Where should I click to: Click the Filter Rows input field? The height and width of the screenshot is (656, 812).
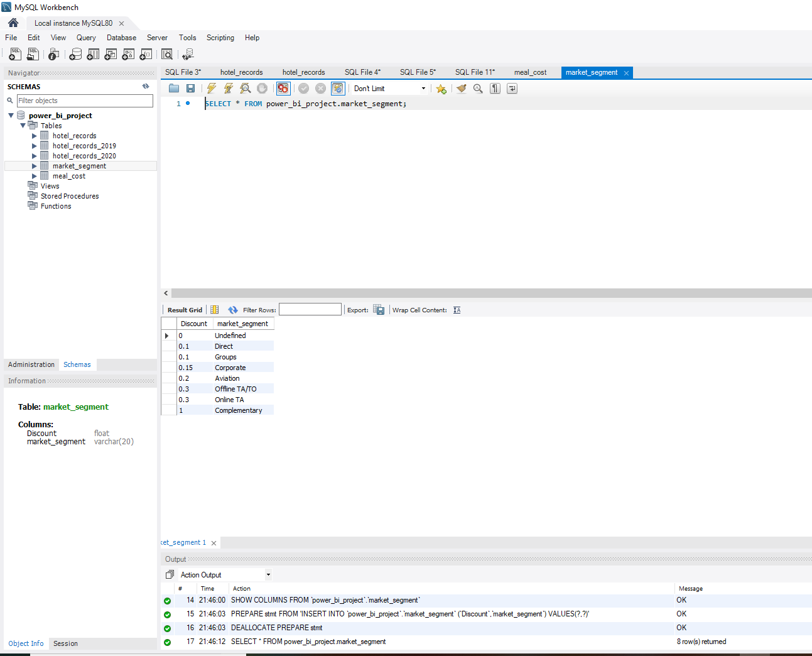(x=310, y=309)
